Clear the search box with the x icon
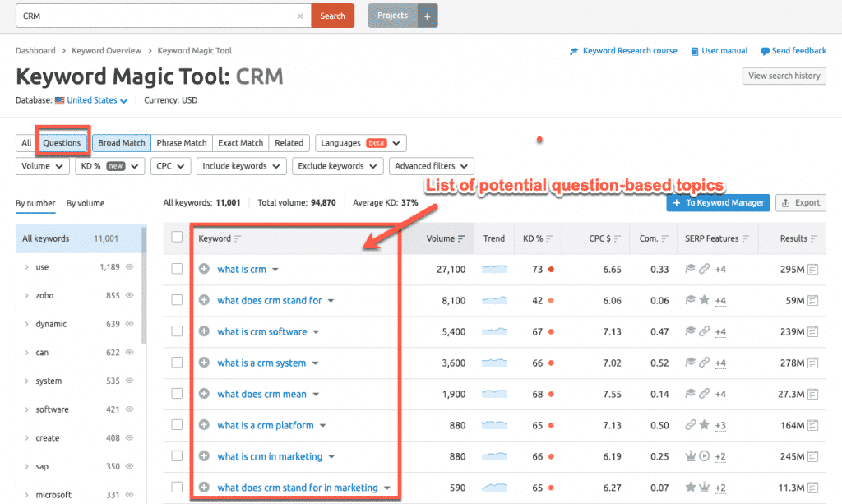Screen dimensions: 842x504 click(x=298, y=15)
